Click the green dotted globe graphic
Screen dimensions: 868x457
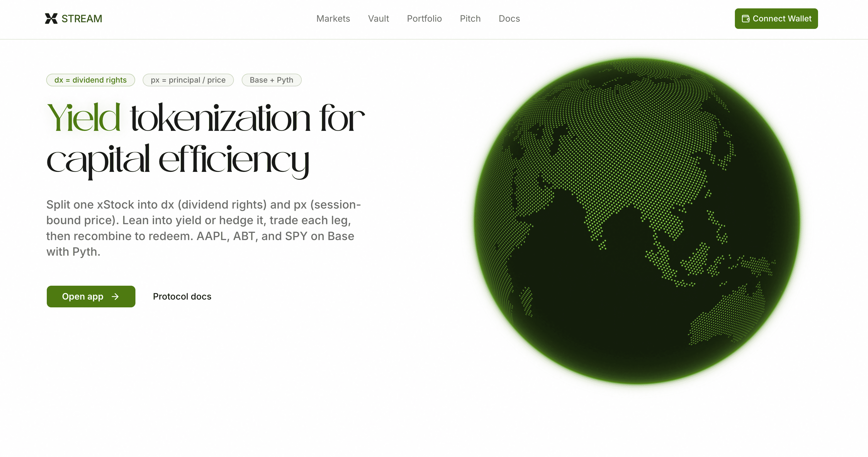[x=637, y=221]
